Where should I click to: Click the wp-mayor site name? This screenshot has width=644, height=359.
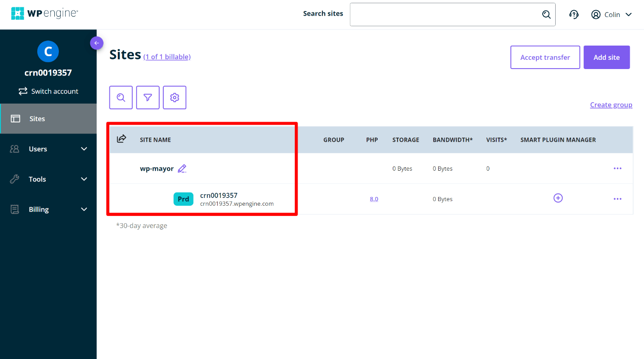tap(157, 168)
